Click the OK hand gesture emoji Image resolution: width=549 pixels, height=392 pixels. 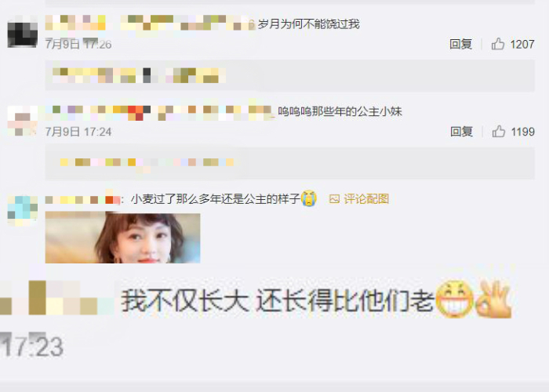pyautogui.click(x=494, y=299)
